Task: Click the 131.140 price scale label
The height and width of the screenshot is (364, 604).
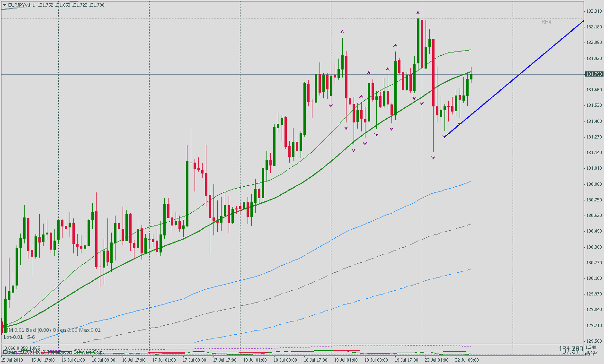Action: [x=594, y=152]
